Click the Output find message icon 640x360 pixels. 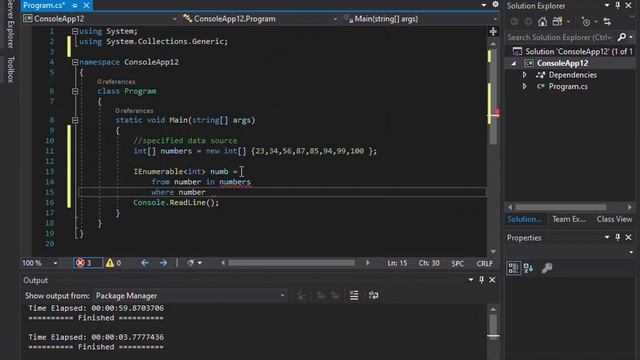pyautogui.click(x=302, y=295)
